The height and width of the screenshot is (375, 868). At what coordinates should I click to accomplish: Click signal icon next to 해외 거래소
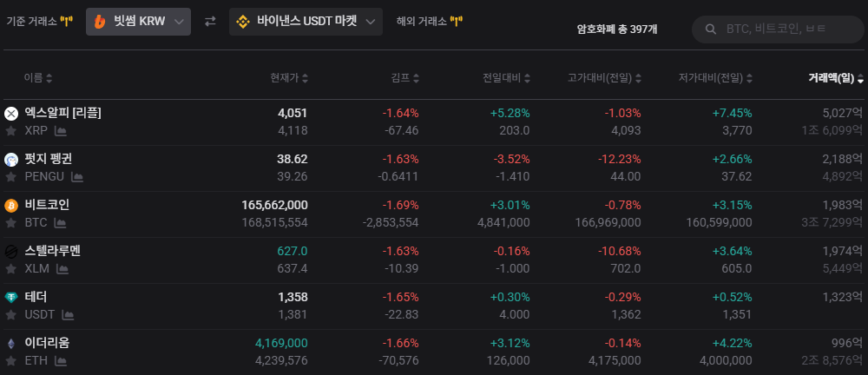coord(457,22)
